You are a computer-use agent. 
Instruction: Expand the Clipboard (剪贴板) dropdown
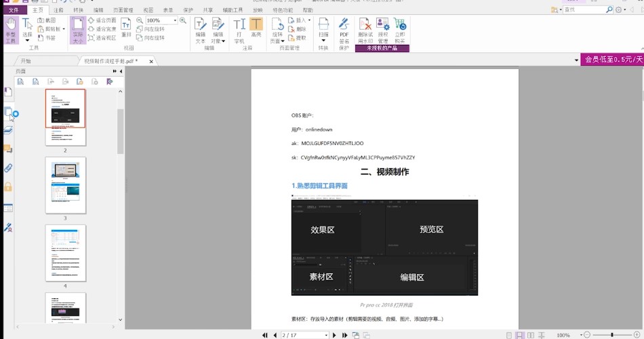tap(63, 29)
